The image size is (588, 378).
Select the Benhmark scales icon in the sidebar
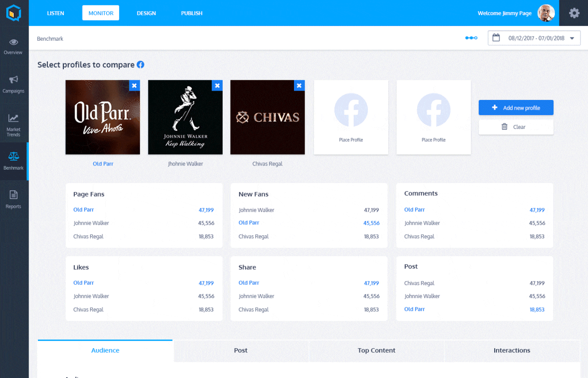coord(13,157)
